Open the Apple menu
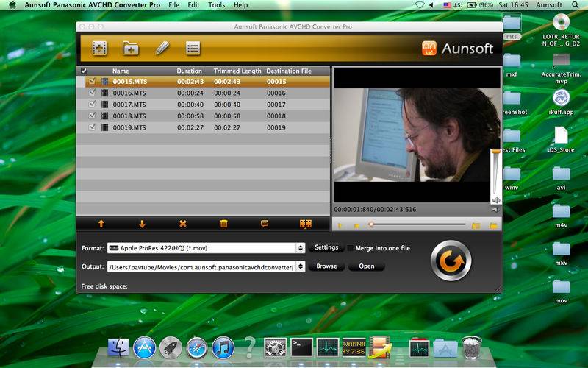This screenshot has width=588, height=368. pyautogui.click(x=12, y=5)
